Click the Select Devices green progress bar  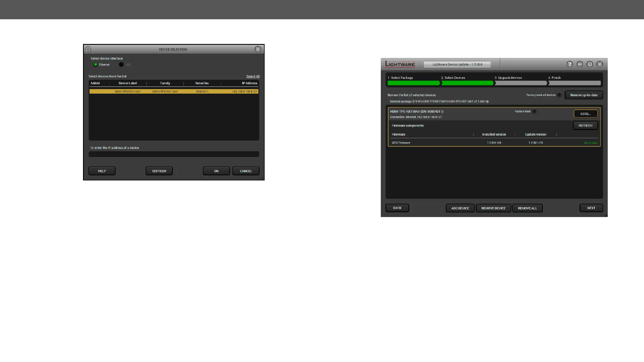pos(467,83)
